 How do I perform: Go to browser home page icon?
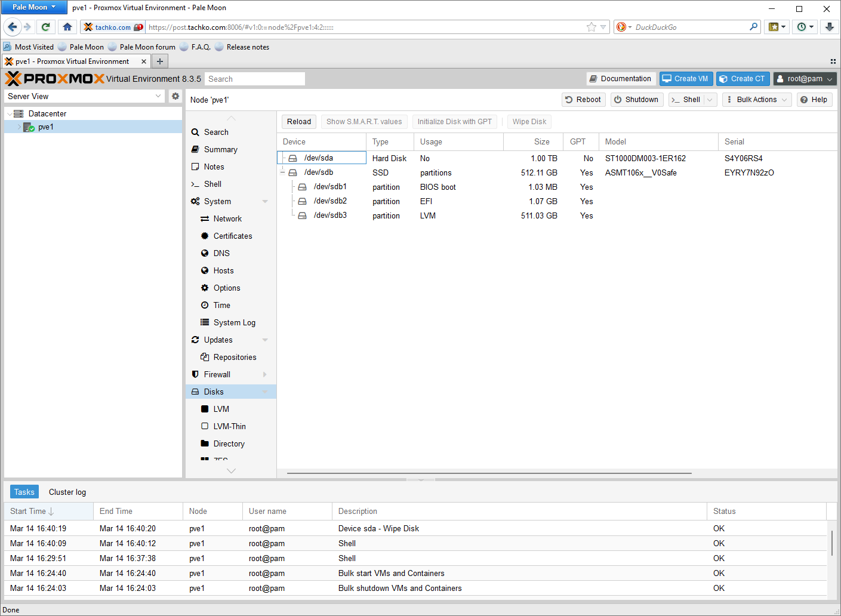tap(67, 27)
